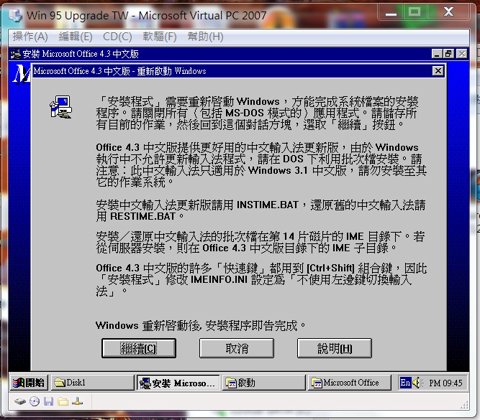Click the floppy disk status icon

click(x=49, y=402)
